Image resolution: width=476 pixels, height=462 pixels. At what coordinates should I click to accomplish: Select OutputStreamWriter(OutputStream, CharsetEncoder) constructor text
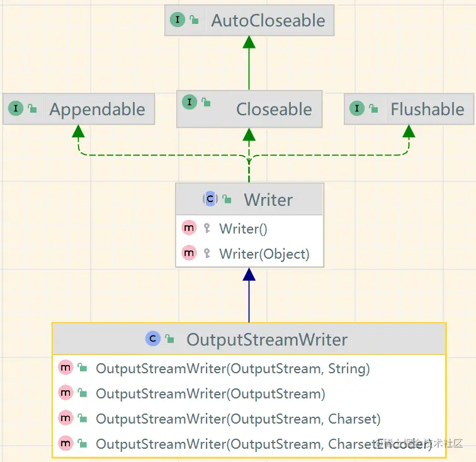coord(264,444)
